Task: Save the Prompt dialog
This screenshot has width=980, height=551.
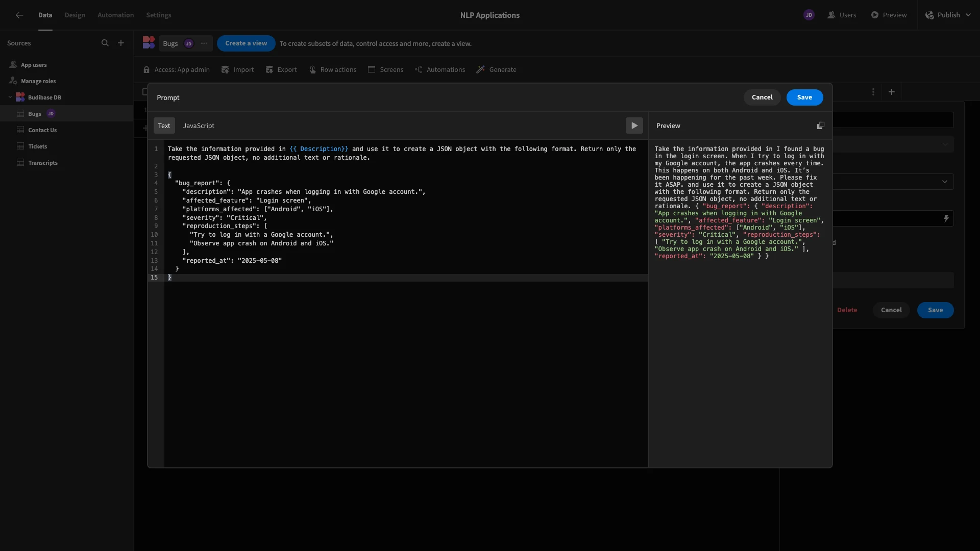Action: click(804, 97)
